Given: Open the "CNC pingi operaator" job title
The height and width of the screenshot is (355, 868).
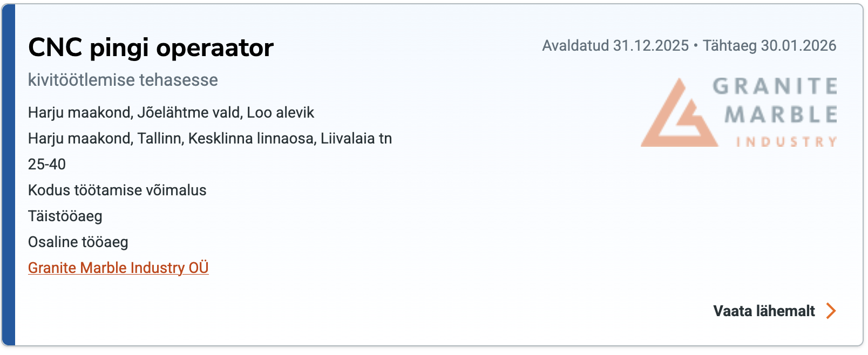Looking at the screenshot, I should (x=151, y=47).
